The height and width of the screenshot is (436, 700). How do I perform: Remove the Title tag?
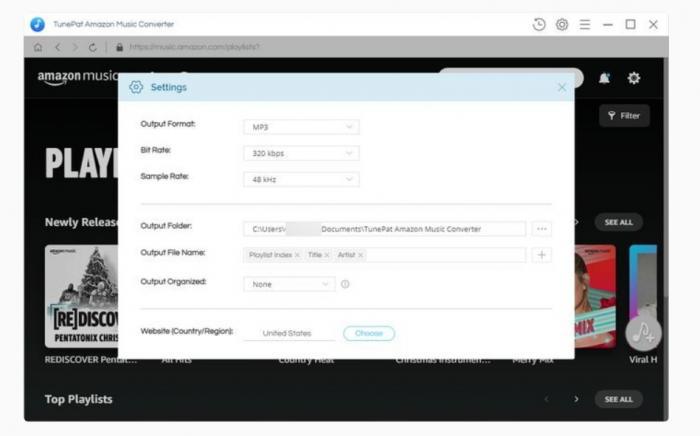click(327, 255)
